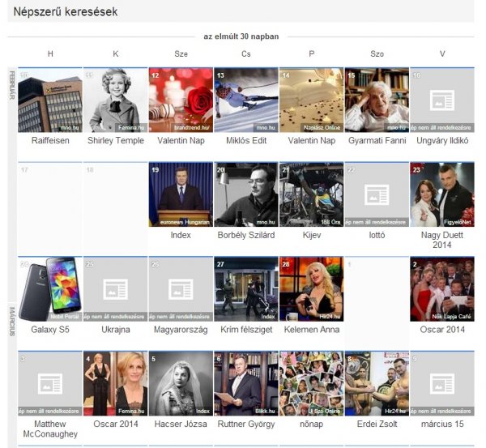Click the Gyarmati Fanni search link
The height and width of the screenshot is (448, 486).
(377, 141)
